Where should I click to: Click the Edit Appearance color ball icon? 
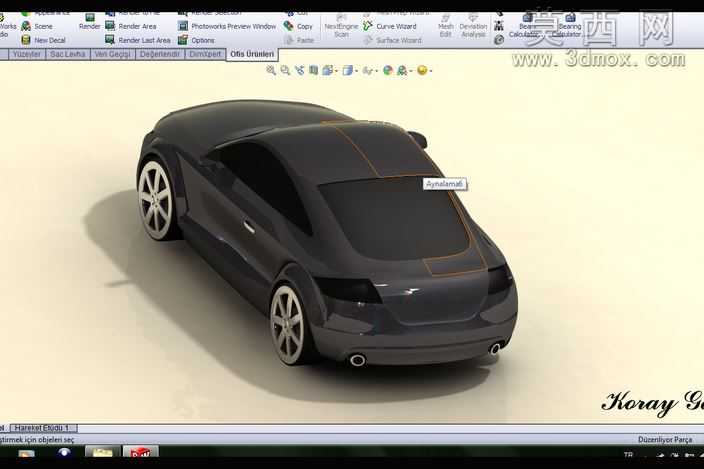(x=388, y=70)
